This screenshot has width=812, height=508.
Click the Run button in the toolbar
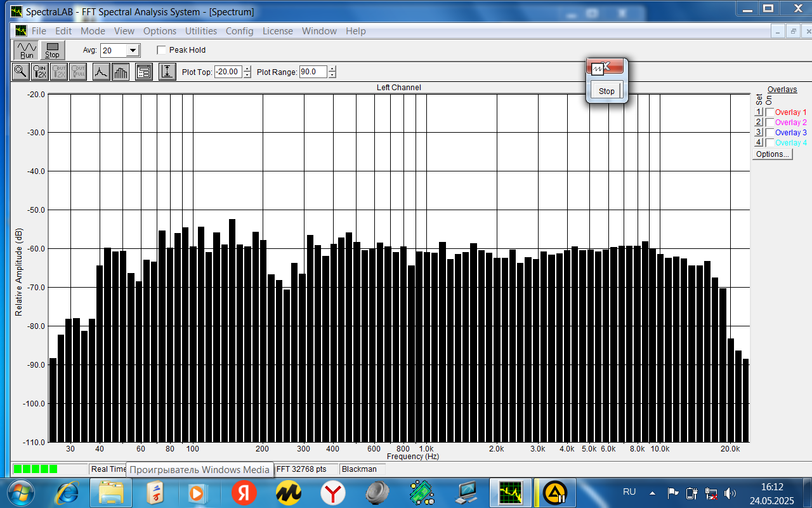[x=26, y=50]
